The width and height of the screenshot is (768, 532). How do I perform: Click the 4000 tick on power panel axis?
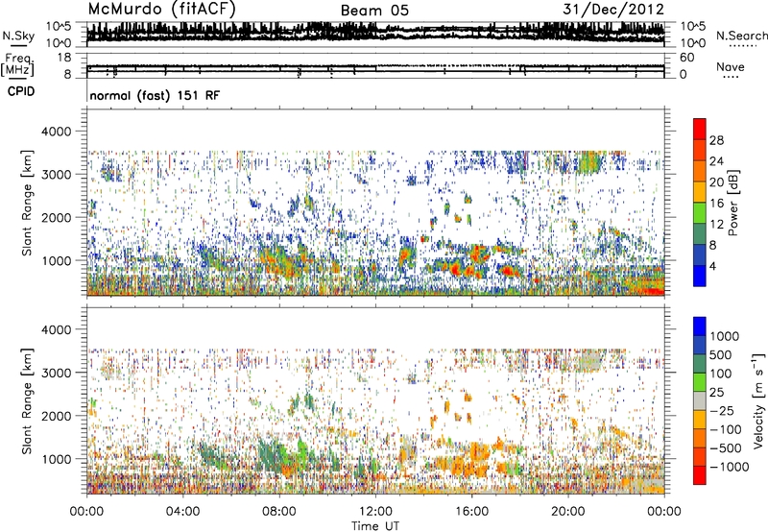click(57, 132)
